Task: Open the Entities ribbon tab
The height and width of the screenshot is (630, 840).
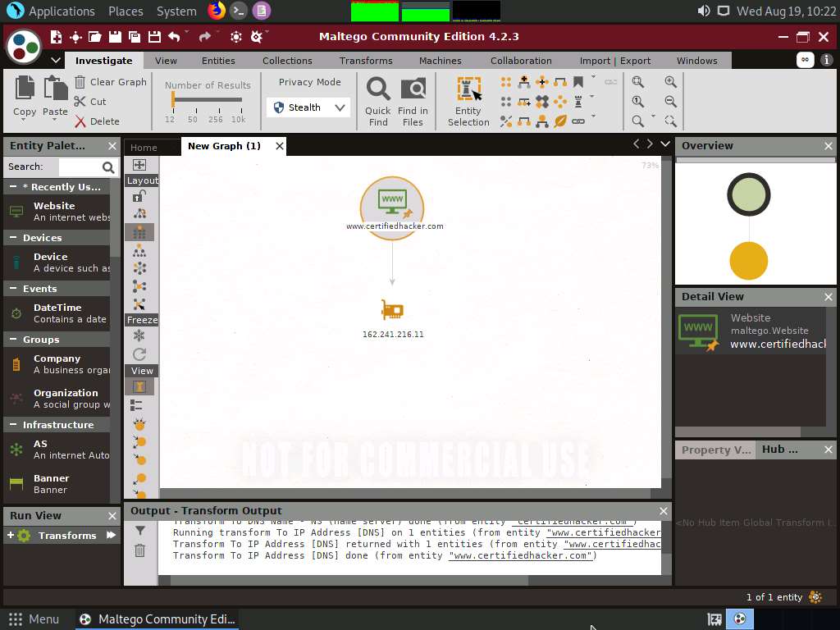Action: coord(218,61)
